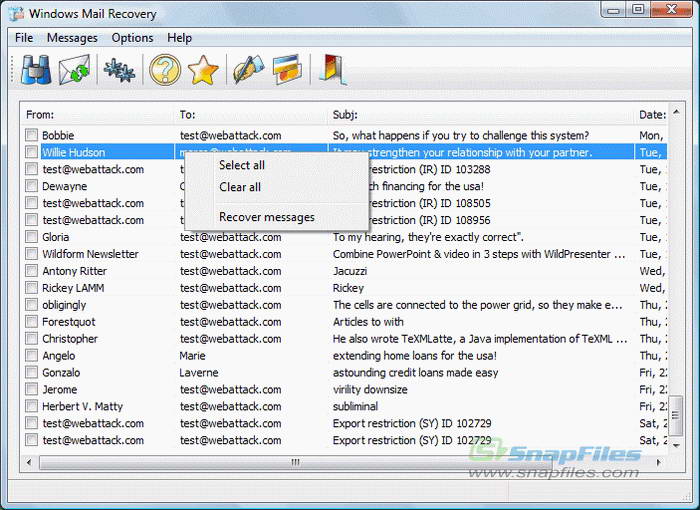The height and width of the screenshot is (510, 700).
Task: Select subject ending 'ID 108956'
Action: point(431,220)
